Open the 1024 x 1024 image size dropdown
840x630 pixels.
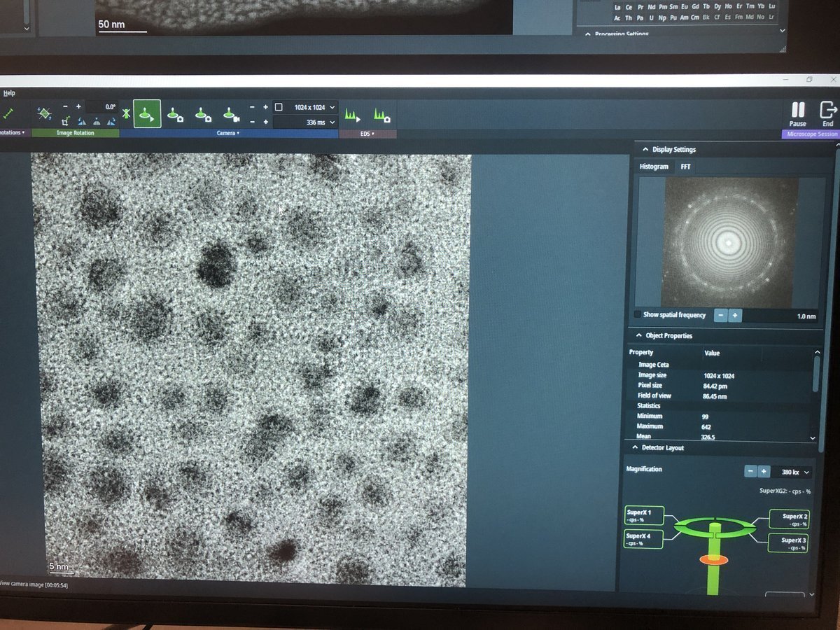click(x=332, y=107)
